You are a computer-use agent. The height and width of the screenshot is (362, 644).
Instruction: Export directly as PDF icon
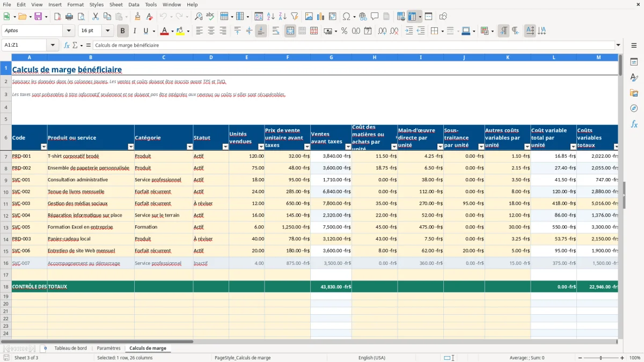tap(57, 17)
